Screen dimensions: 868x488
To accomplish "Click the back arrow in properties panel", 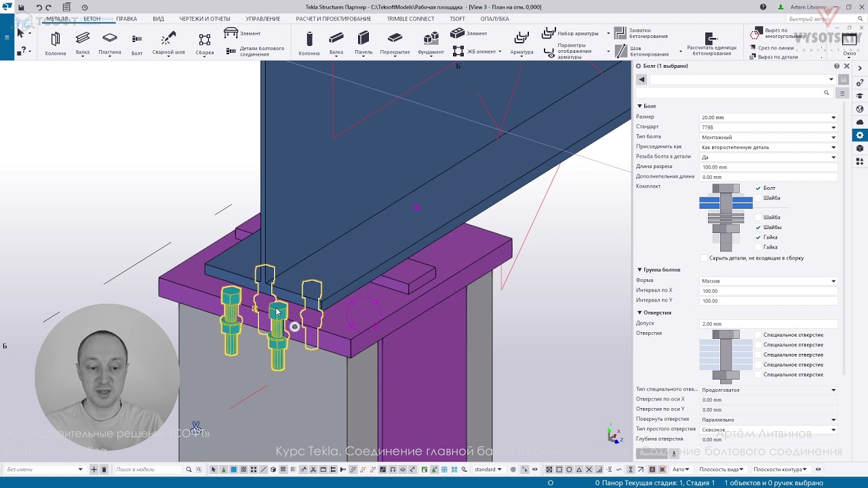I will (642, 79).
